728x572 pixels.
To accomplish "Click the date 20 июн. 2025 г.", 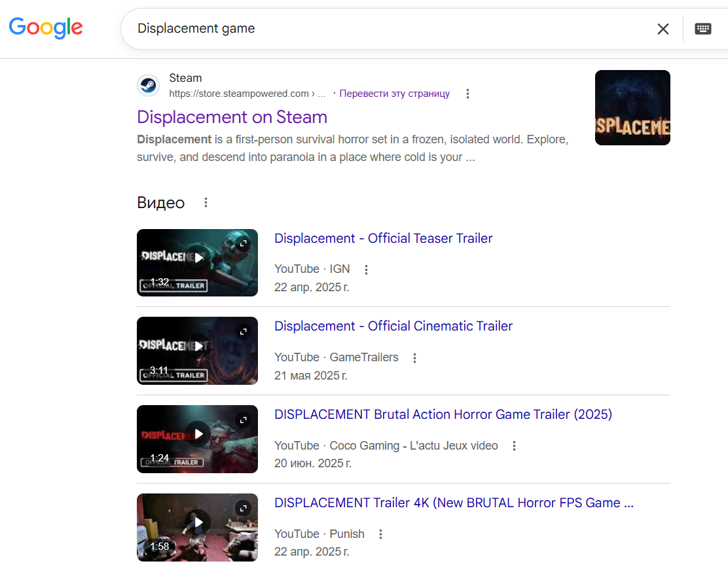I will coord(313,463).
